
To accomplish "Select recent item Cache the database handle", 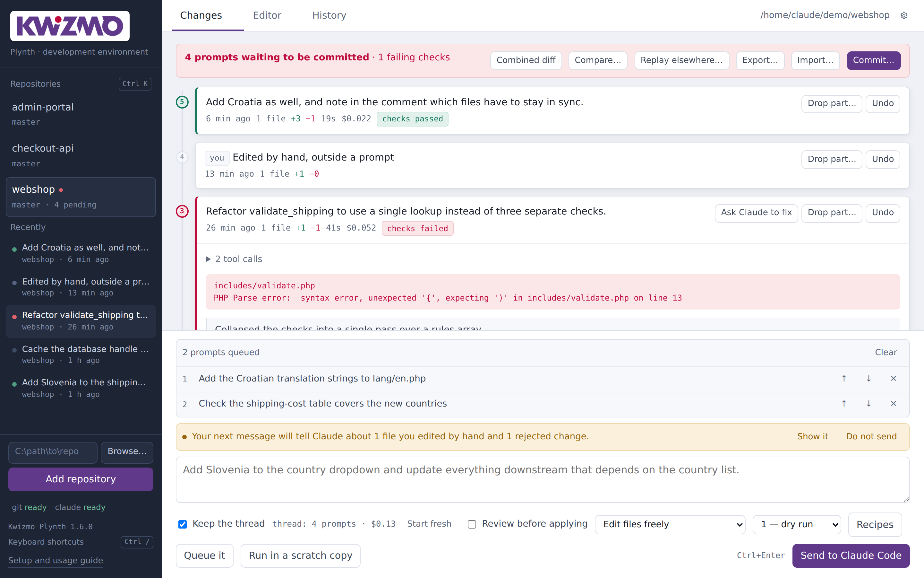I will [81, 355].
